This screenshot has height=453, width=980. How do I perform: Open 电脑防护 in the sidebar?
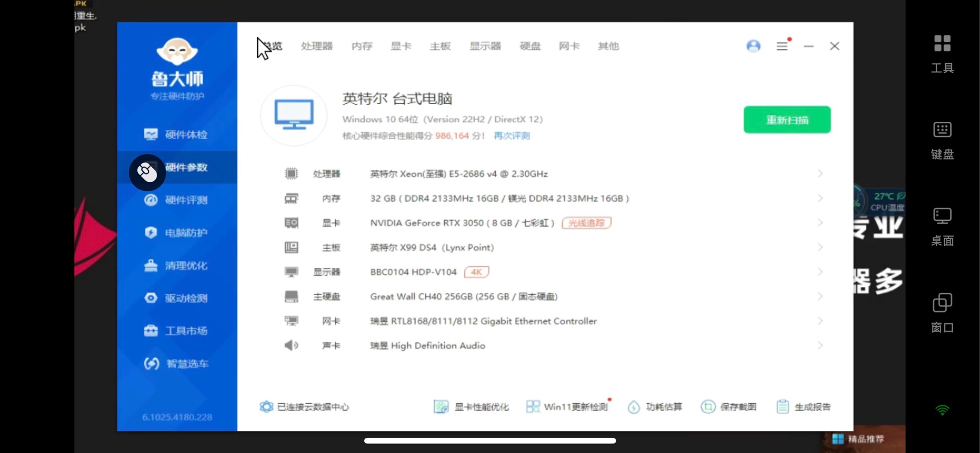pos(176,233)
